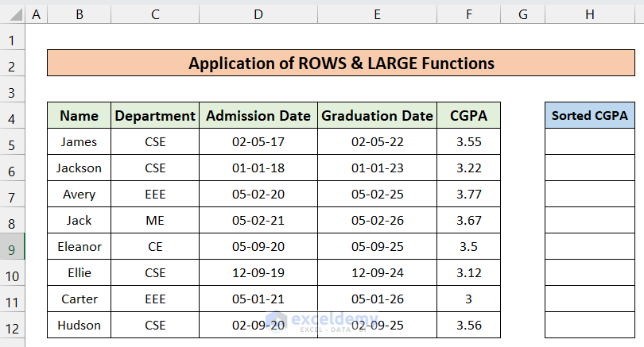Select the empty Sorted CGPA cell in row 12
The width and height of the screenshot is (644, 347).
pyautogui.click(x=589, y=325)
